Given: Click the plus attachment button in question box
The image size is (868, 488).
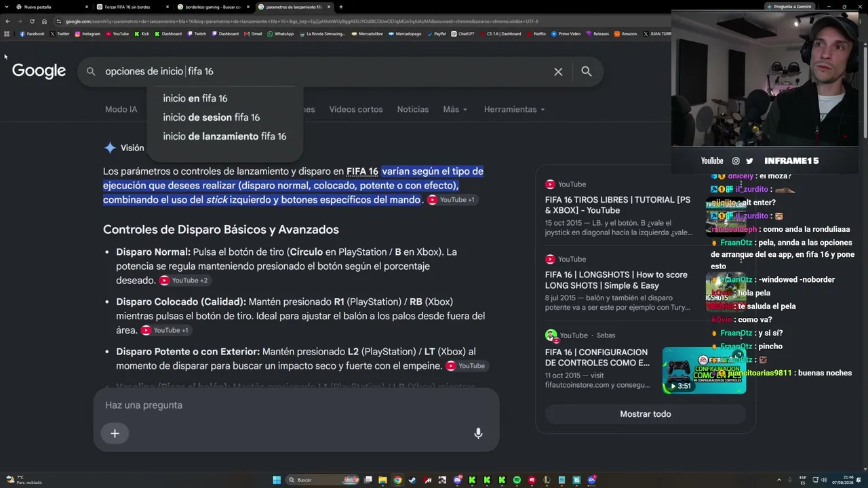Looking at the screenshot, I should pyautogui.click(x=115, y=433).
